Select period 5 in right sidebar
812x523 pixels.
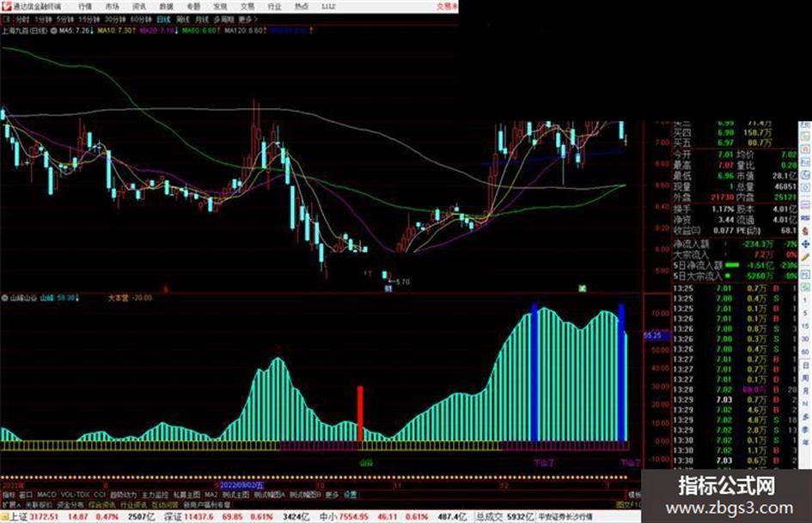pos(805,313)
